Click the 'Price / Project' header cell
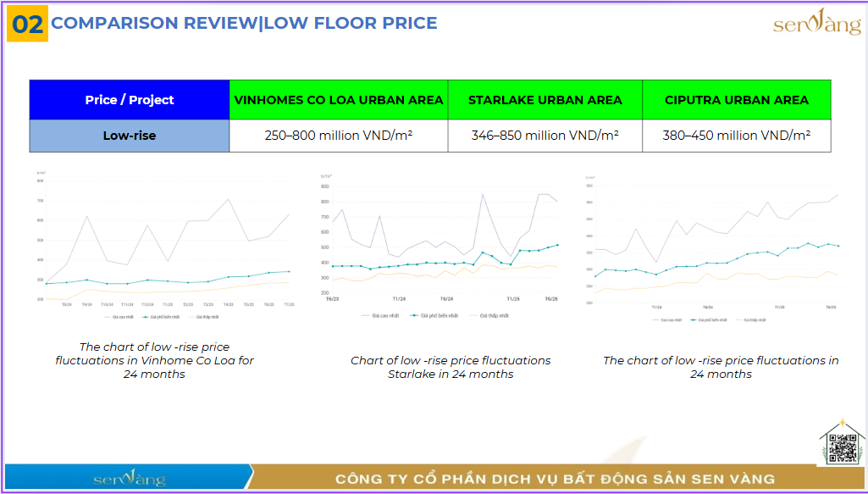This screenshot has width=868, height=494. coord(130,100)
